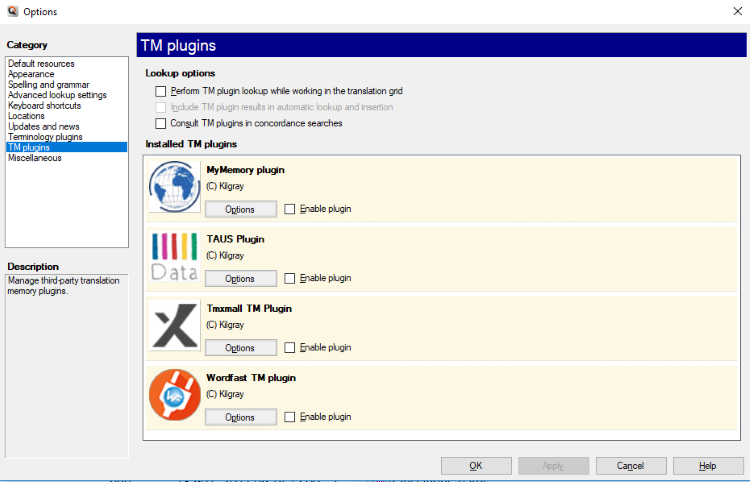Click the Wordfast TM plugin title text
750x482 pixels.
[251, 378]
